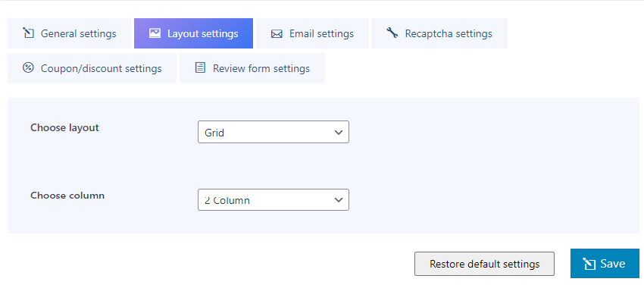
Task: Click the 'Choose layout' label
Action: [64, 127]
